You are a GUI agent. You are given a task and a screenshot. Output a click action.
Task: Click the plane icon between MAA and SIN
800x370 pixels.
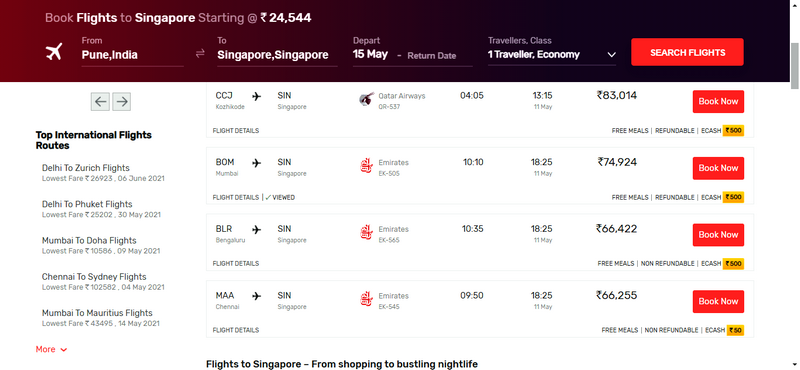coord(257,296)
